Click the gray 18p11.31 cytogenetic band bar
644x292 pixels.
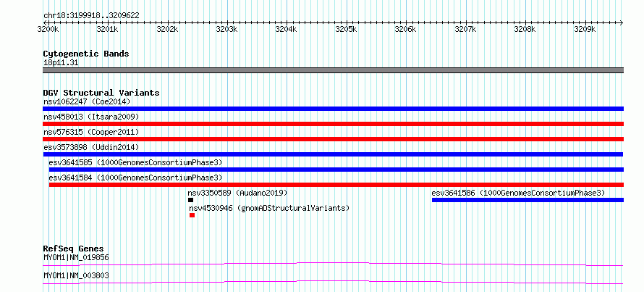point(333,70)
